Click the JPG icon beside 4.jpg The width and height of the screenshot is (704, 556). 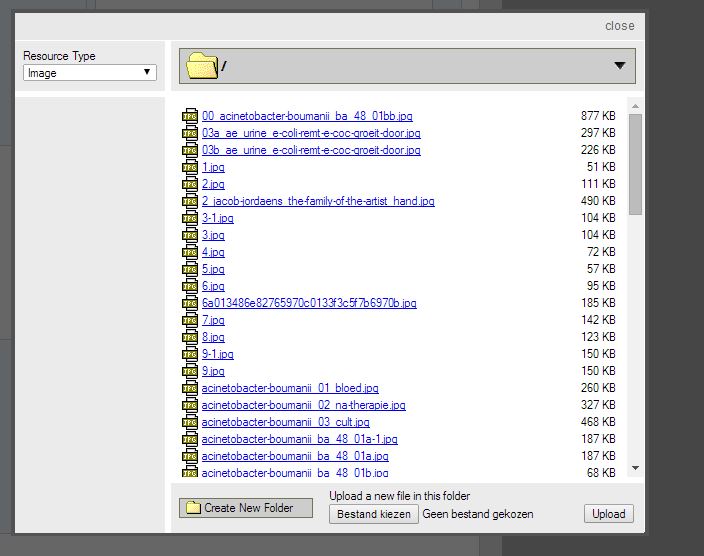tap(189, 252)
